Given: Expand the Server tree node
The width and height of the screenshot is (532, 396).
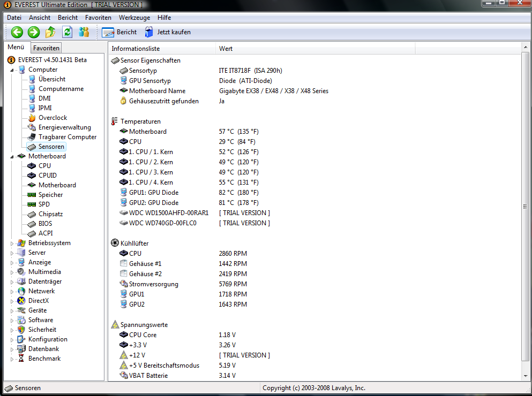Looking at the screenshot, I should (12, 253).
